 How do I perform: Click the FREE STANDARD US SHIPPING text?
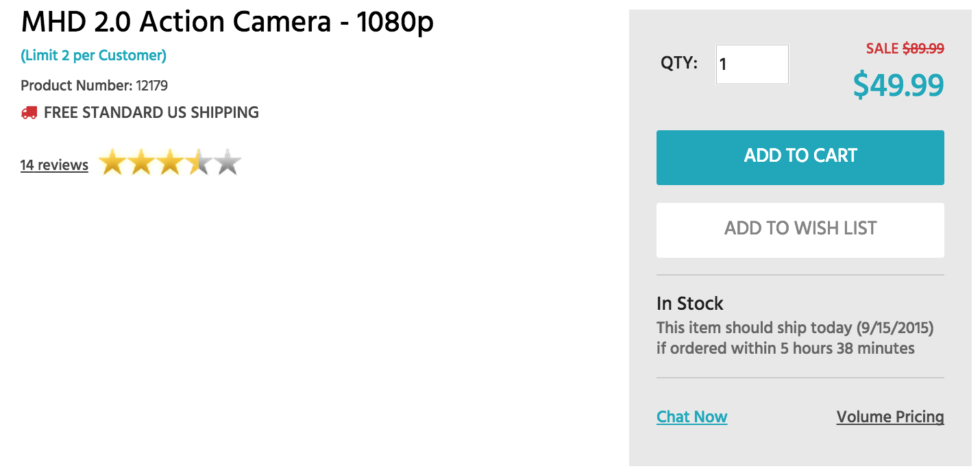click(x=151, y=112)
